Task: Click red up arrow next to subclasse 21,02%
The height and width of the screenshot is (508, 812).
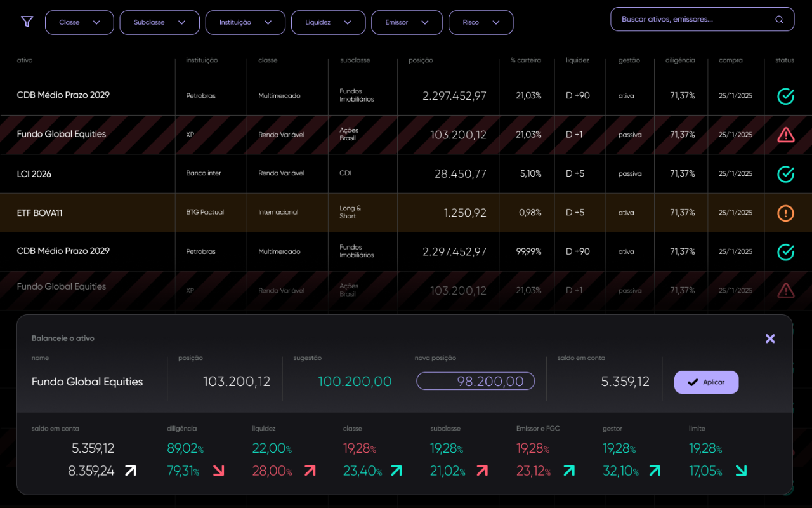Action: pos(482,471)
